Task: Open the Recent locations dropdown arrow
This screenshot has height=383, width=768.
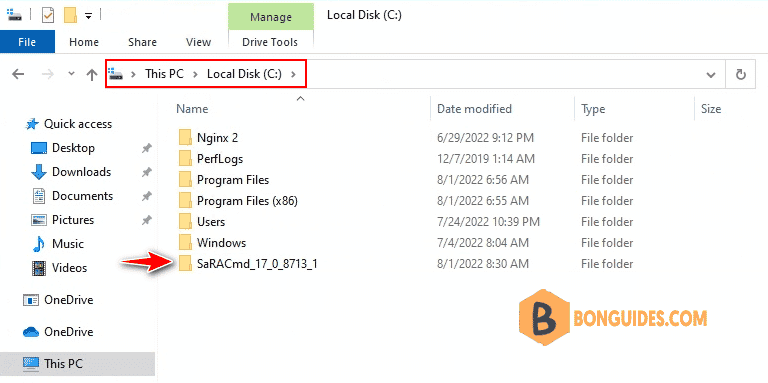Action: (x=72, y=74)
